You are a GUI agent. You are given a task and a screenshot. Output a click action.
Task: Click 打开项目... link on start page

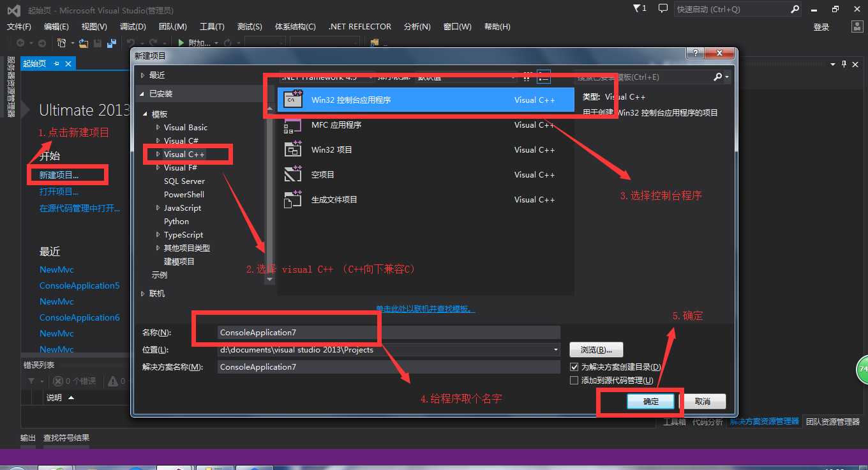(59, 192)
